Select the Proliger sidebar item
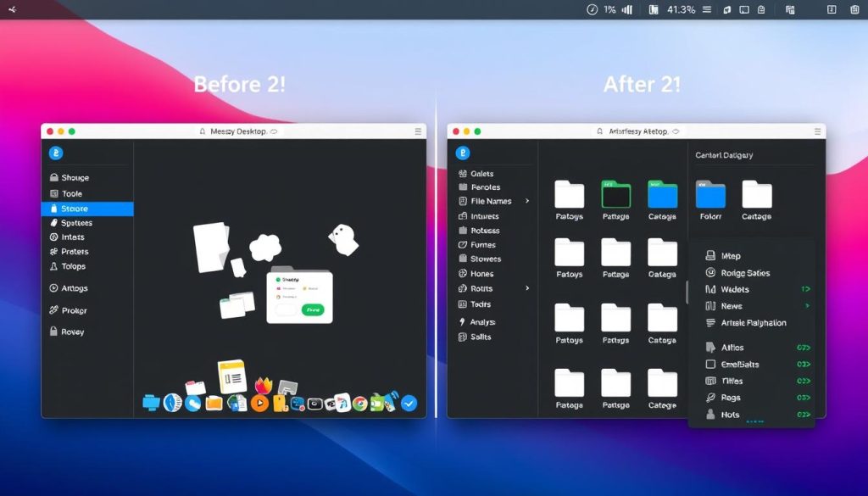Viewport: 868px width, 496px height. 68,310
